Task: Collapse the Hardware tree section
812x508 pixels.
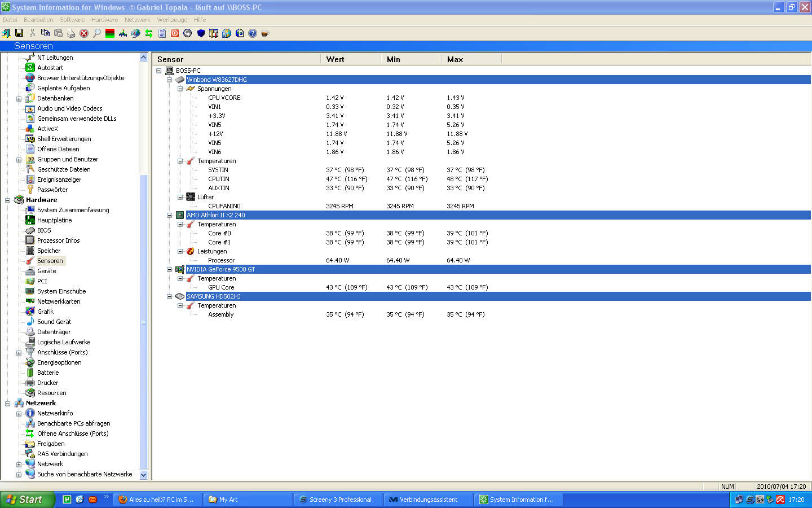Action: [x=7, y=200]
